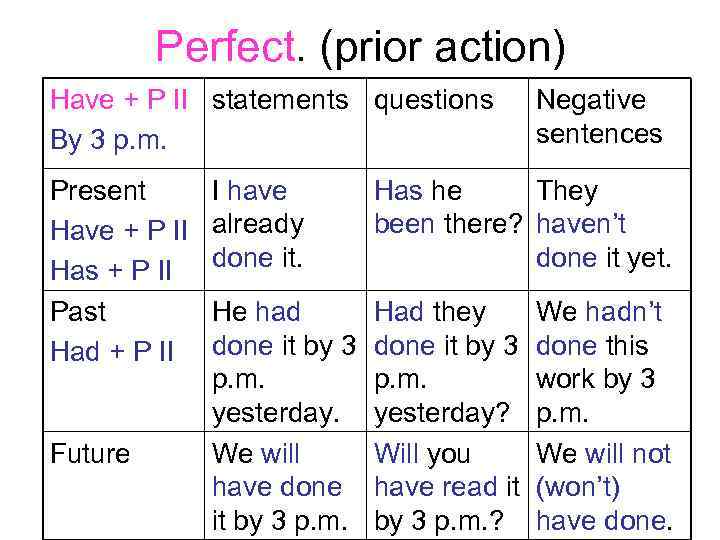Click the 'Present' row label
This screenshot has width=720, height=540.
pyautogui.click(x=98, y=191)
